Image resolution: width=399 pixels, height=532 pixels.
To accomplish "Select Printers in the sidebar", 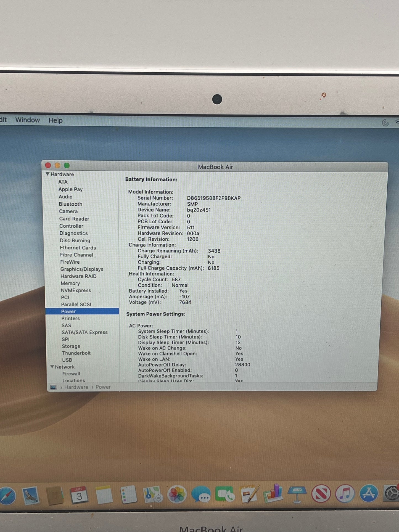I will (70, 319).
